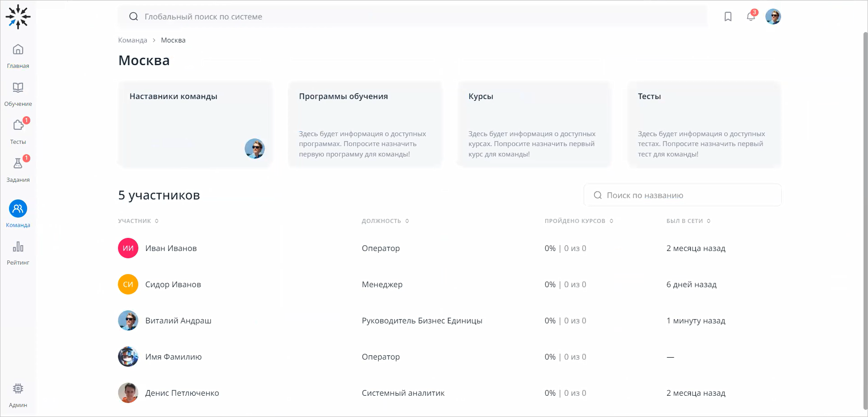Open Админ settings in sidebar

click(18, 394)
